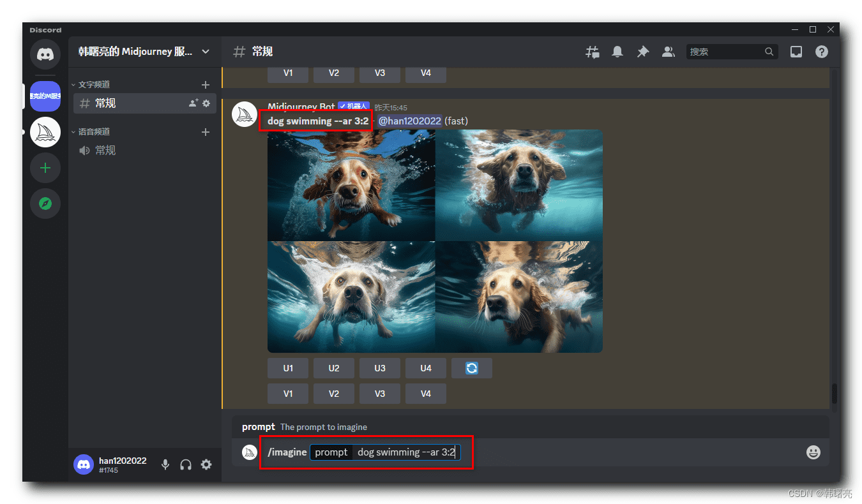
Task: Upscale fourth image with U4
Action: (x=426, y=368)
